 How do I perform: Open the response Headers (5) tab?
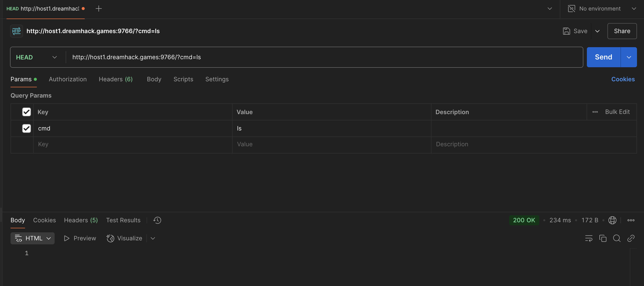point(81,220)
